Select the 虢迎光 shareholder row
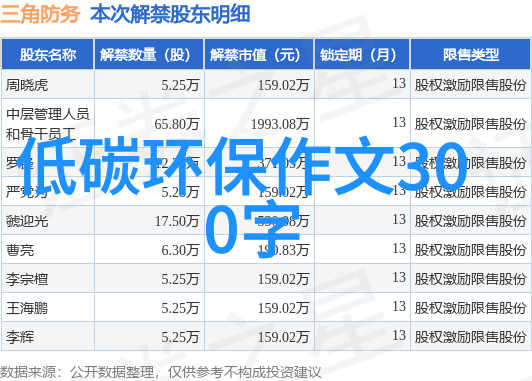The image size is (532, 381). [266, 221]
